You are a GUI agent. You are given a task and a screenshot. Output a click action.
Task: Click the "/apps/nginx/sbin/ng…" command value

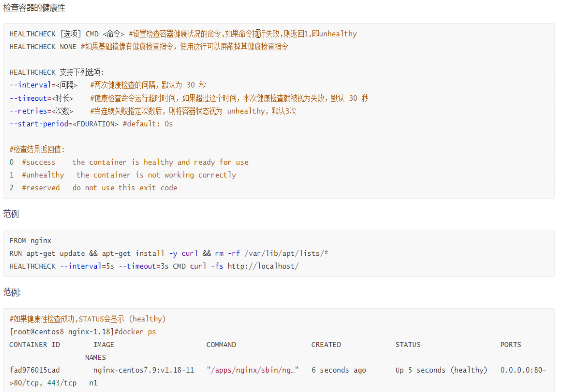pyautogui.click(x=253, y=370)
